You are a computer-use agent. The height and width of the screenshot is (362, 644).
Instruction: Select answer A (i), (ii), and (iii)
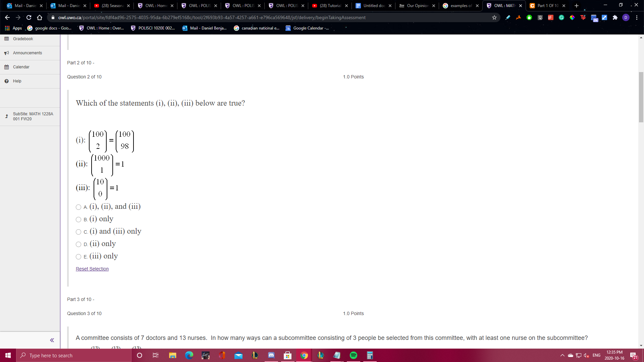pyautogui.click(x=78, y=207)
